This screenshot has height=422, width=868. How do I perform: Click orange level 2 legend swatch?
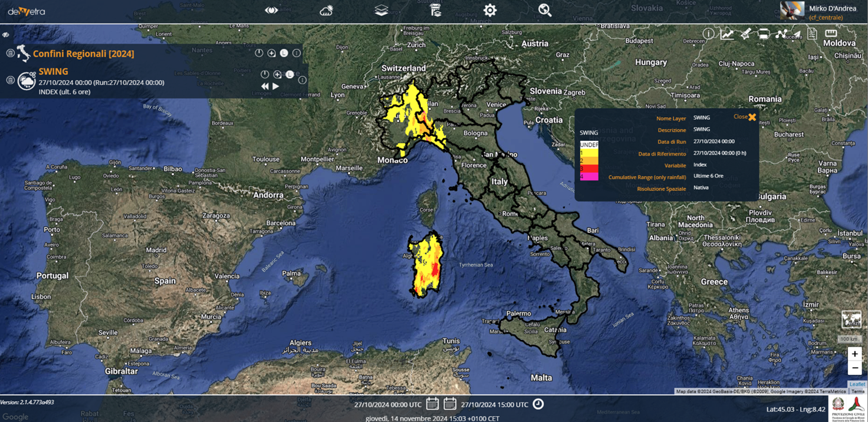(589, 160)
